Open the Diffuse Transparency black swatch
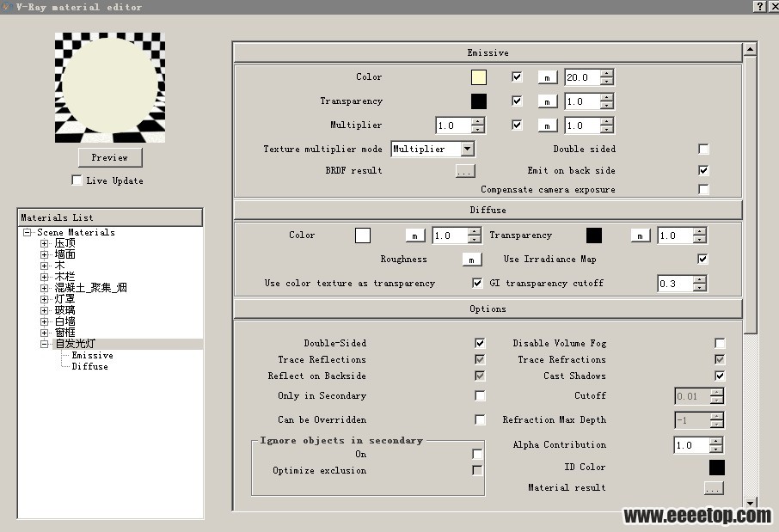779x532 pixels. 593,235
